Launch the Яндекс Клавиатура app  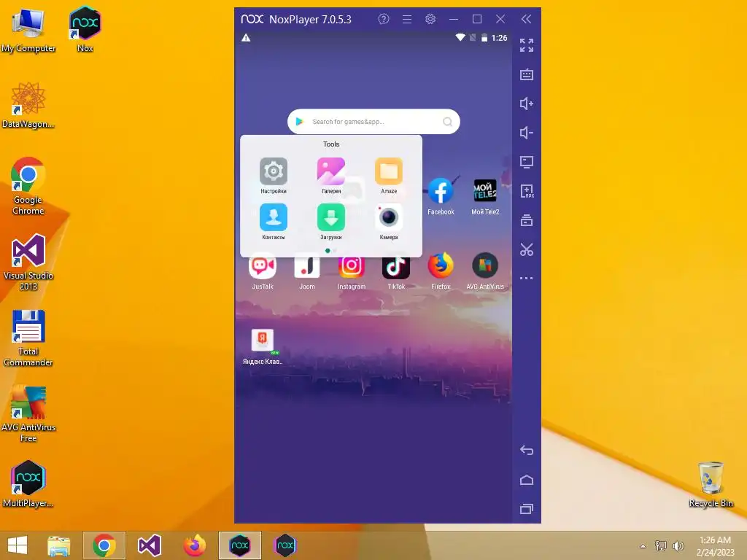[x=263, y=346]
